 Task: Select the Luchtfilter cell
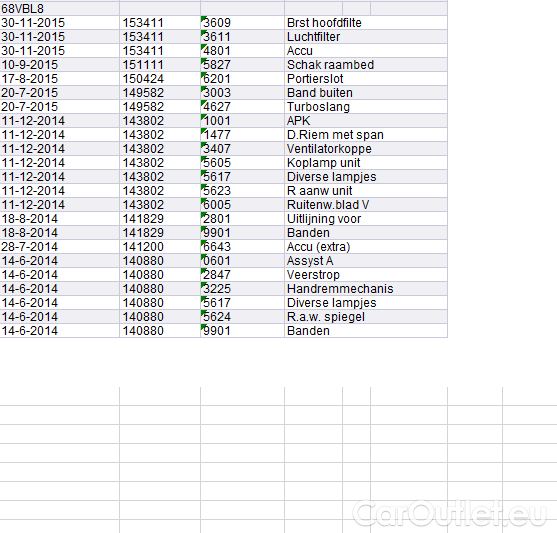[x=366, y=37]
